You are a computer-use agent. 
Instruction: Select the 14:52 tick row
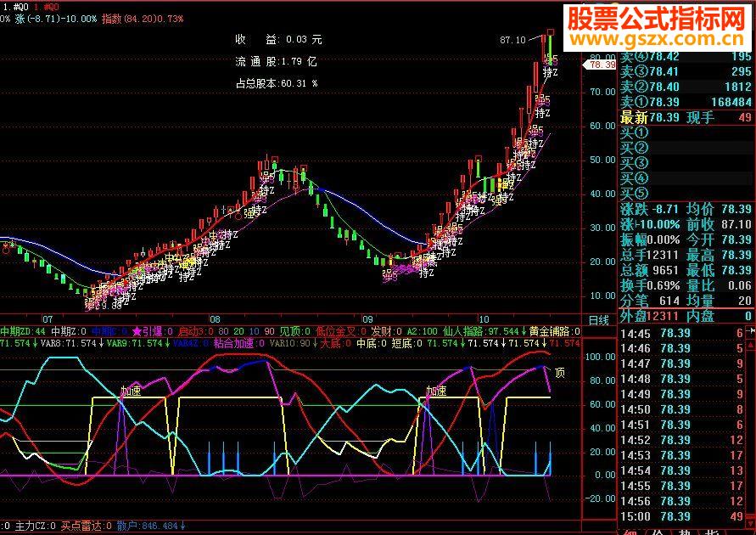(x=682, y=441)
